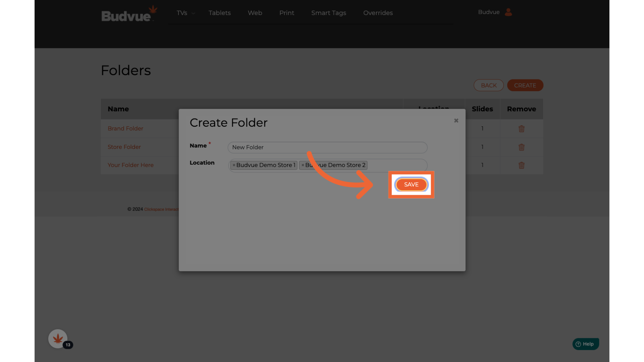The width and height of the screenshot is (644, 362).
Task: Click the BACK button
Action: pyautogui.click(x=488, y=85)
